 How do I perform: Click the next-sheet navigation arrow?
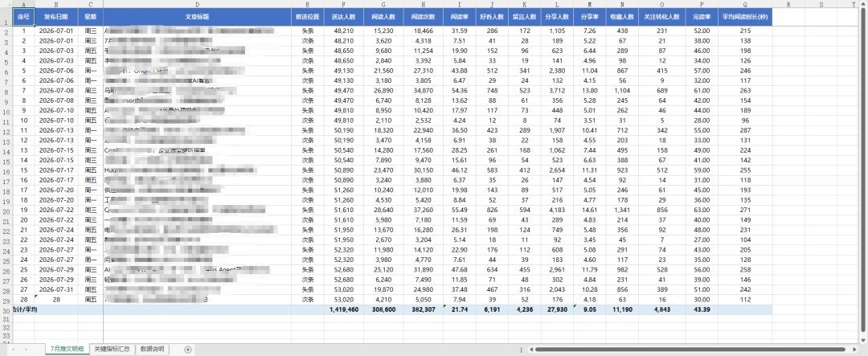pos(26,350)
